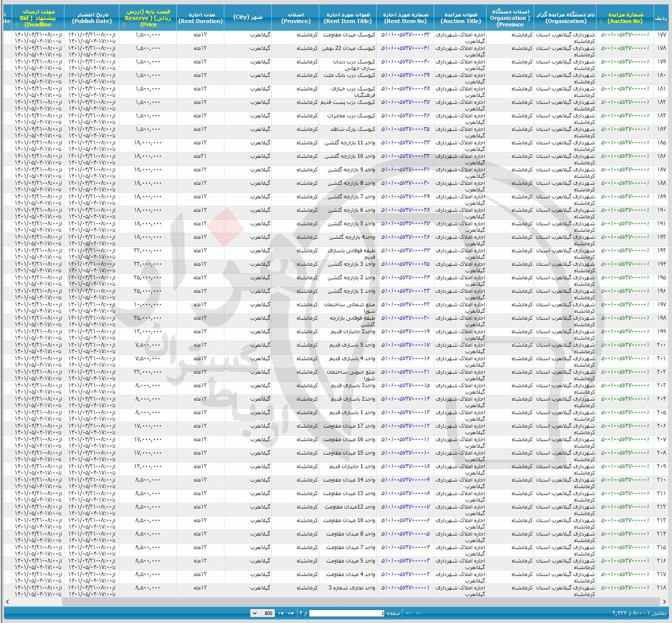
Task: Select the row number cell ۲۰۹
Action: pyautogui.click(x=661, y=470)
